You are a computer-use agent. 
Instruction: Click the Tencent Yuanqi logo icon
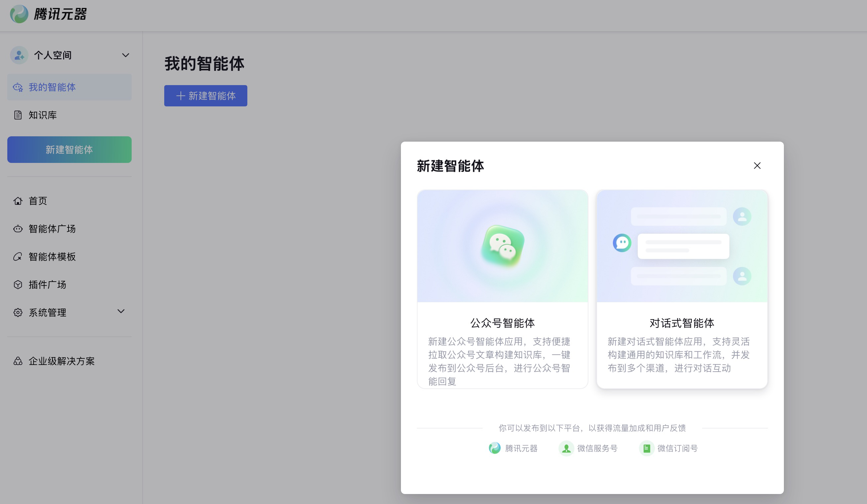(x=19, y=14)
